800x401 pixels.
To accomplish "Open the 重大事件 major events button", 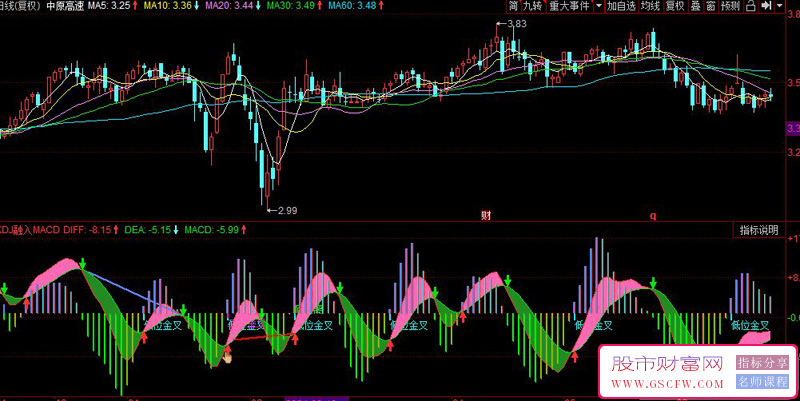I will (x=569, y=6).
